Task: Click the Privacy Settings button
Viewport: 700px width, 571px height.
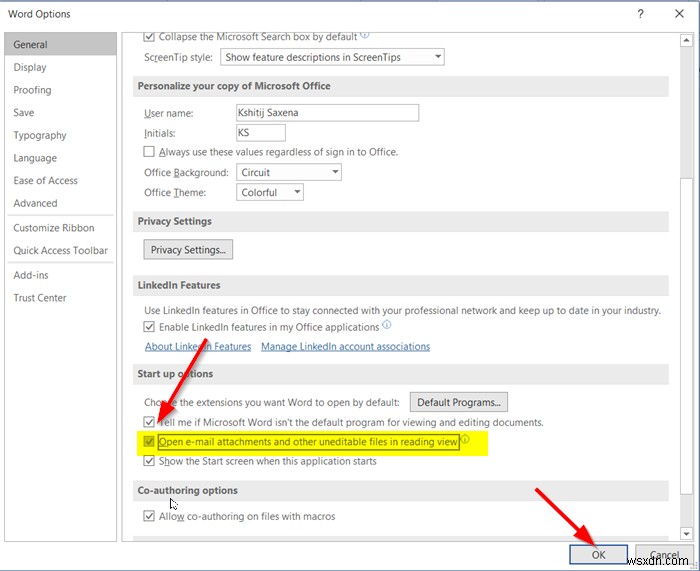Action: pyautogui.click(x=188, y=249)
